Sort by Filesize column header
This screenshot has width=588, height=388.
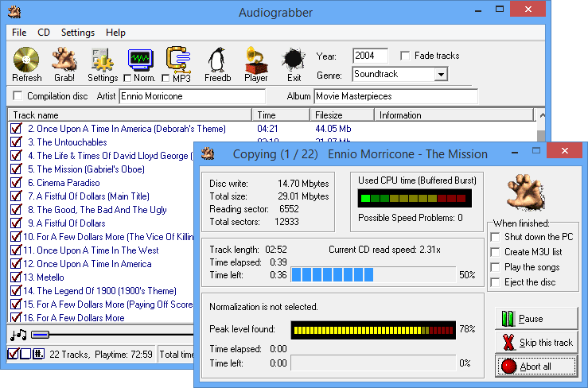342,115
